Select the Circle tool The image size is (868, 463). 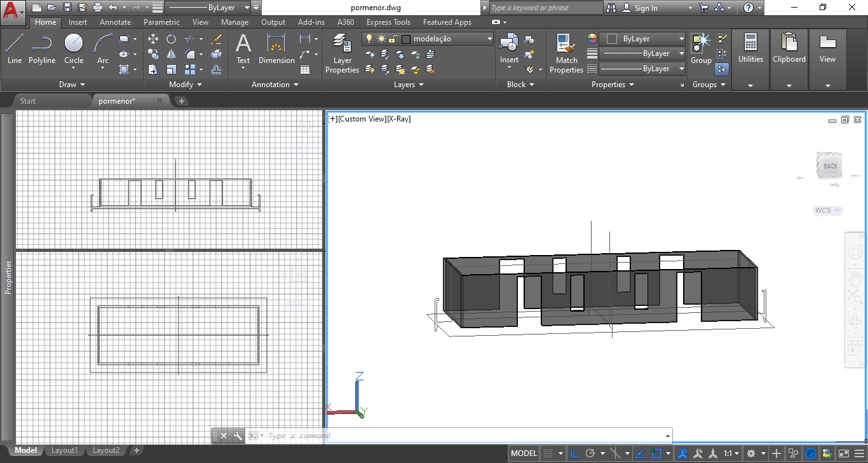click(74, 50)
